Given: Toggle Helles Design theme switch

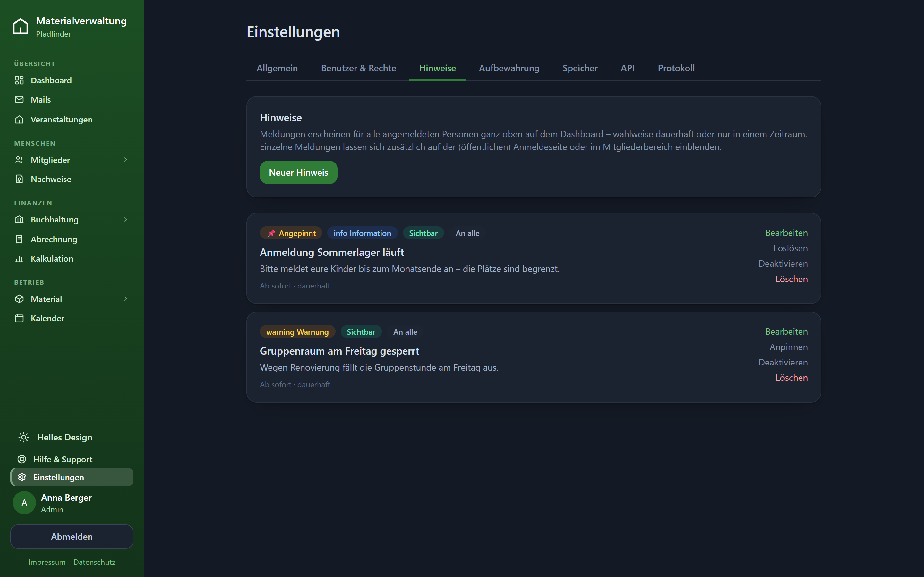Looking at the screenshot, I should (x=56, y=437).
